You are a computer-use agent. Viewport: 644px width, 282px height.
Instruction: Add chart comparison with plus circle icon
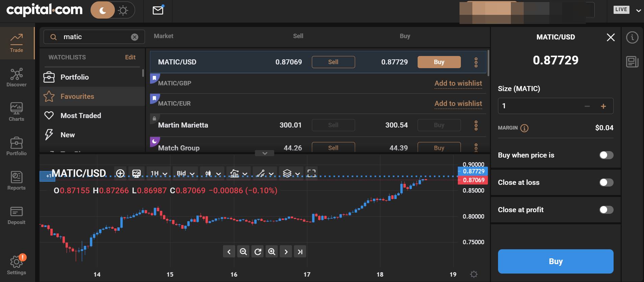click(120, 173)
